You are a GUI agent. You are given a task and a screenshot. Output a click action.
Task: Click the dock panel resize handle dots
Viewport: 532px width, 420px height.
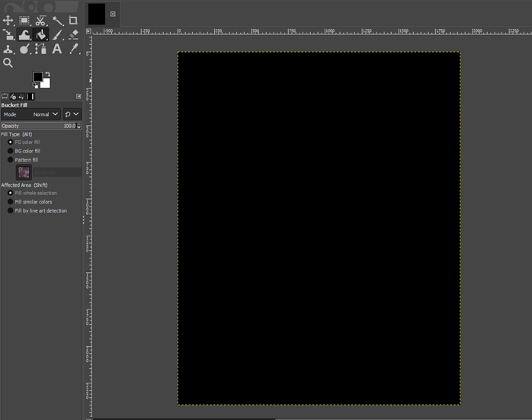(83, 220)
